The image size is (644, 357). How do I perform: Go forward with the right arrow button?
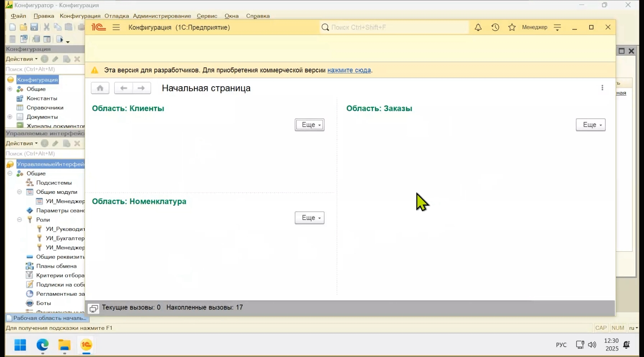[x=141, y=88]
